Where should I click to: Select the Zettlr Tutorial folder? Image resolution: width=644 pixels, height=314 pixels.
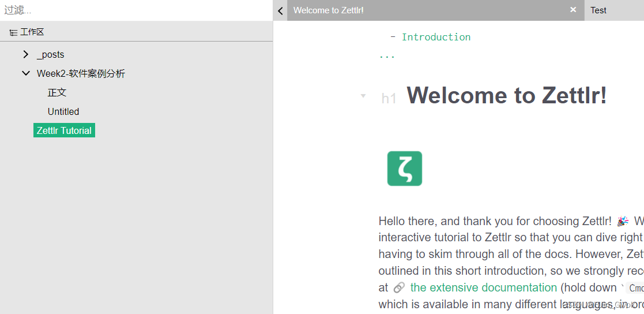point(64,130)
